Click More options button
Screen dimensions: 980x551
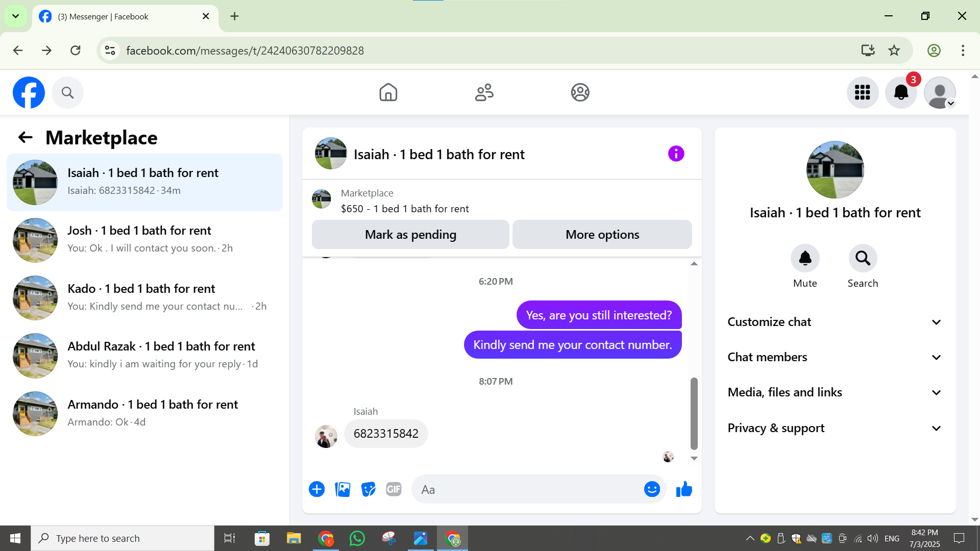[602, 235]
